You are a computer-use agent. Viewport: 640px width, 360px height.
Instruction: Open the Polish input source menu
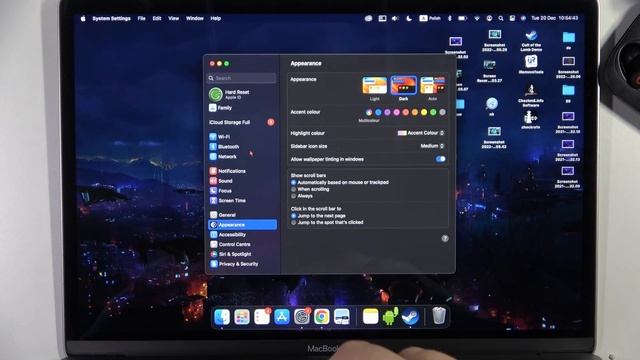[x=430, y=18]
